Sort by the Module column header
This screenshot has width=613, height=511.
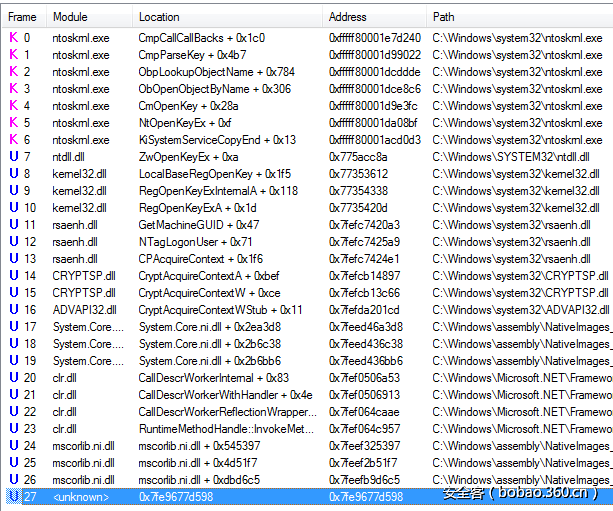[x=89, y=17]
